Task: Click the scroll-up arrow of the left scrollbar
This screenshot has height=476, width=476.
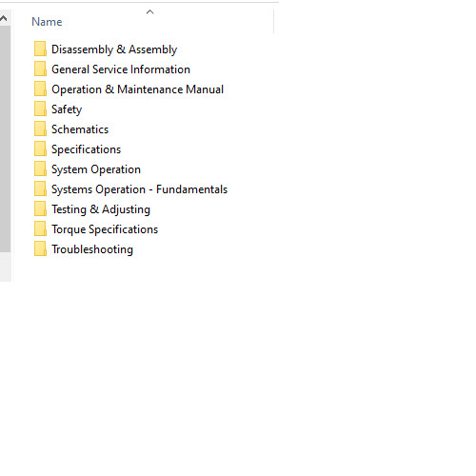Action: pyautogui.click(x=4, y=18)
